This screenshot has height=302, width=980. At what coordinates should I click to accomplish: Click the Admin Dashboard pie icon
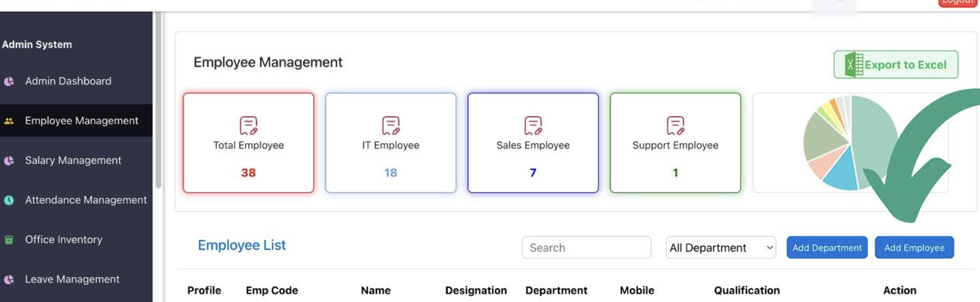(9, 81)
